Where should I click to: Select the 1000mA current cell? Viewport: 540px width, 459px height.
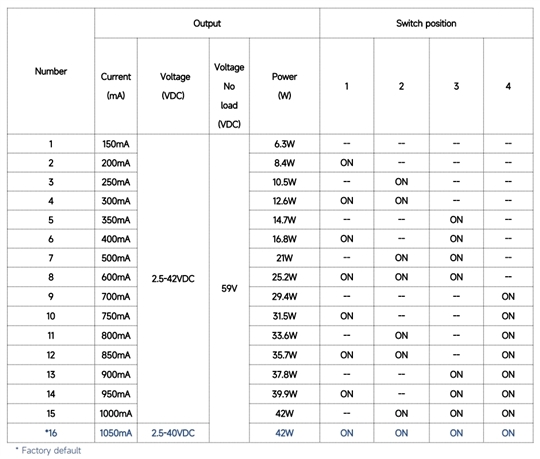point(116,413)
